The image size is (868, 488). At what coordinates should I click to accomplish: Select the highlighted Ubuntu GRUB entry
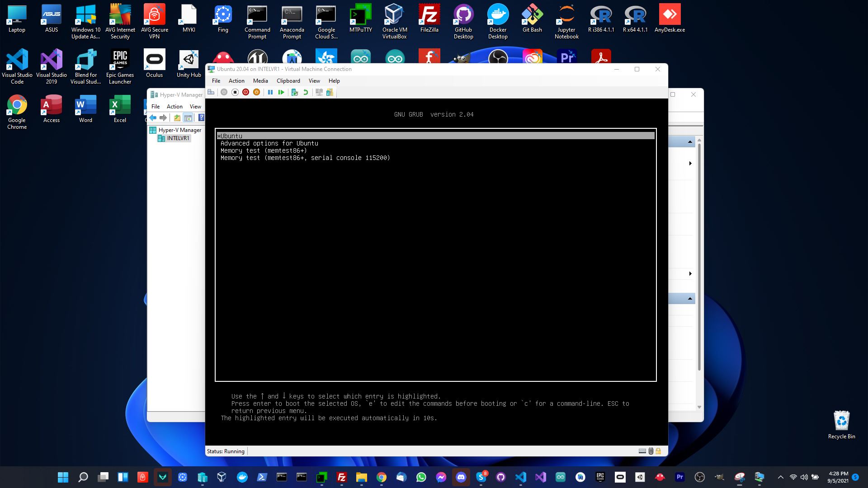click(x=435, y=136)
